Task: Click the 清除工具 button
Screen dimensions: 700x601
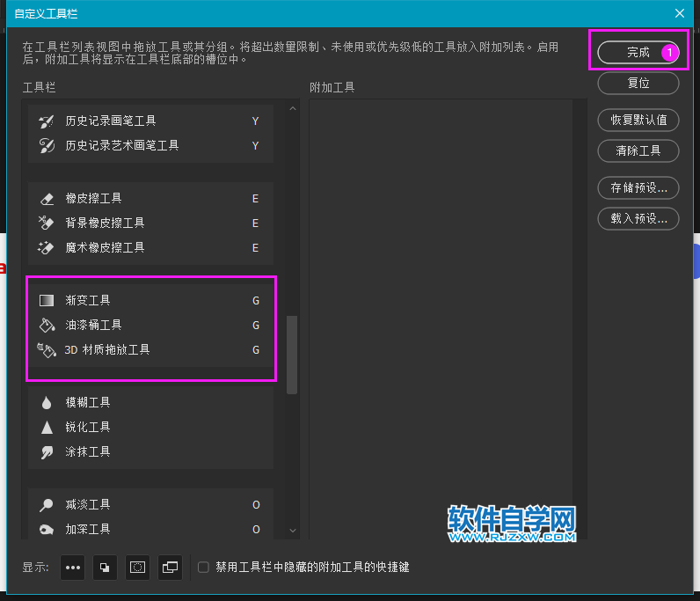Action: [638, 150]
